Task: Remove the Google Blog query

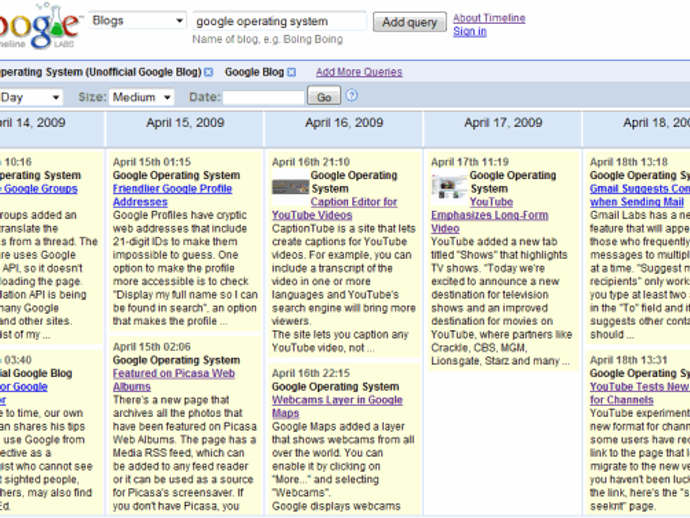Action: (291, 72)
